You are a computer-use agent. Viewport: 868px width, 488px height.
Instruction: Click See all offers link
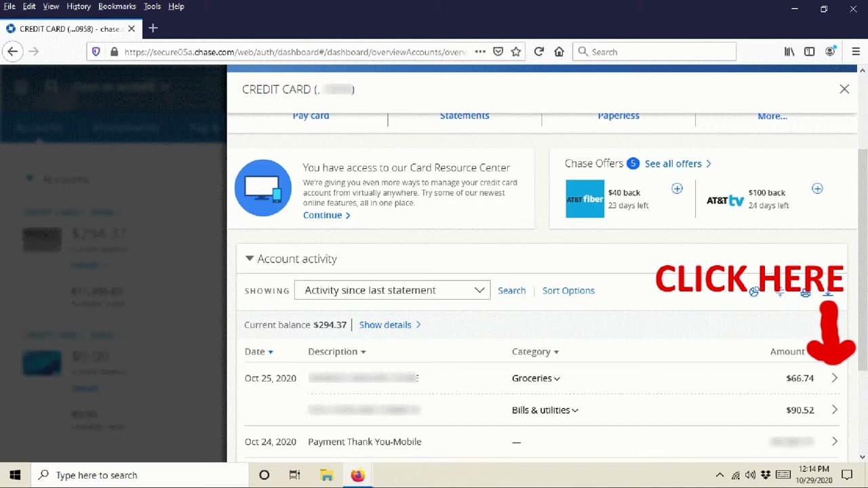tap(677, 163)
